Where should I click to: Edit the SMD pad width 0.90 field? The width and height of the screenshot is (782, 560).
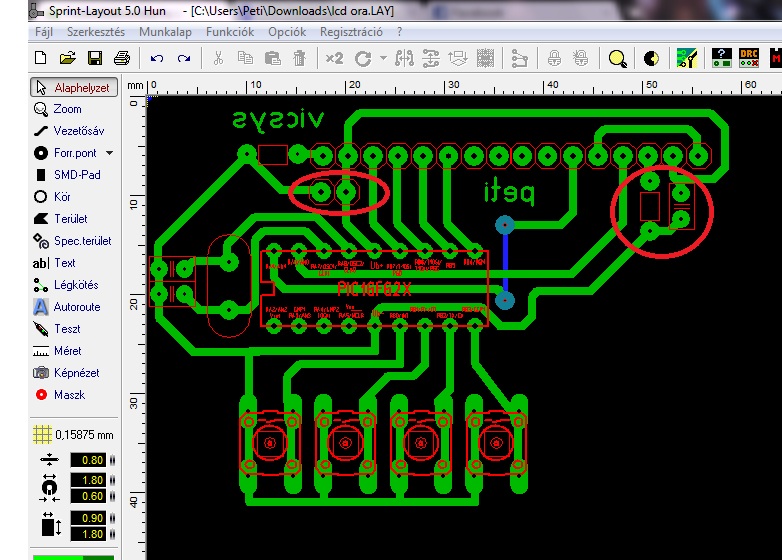(88, 518)
